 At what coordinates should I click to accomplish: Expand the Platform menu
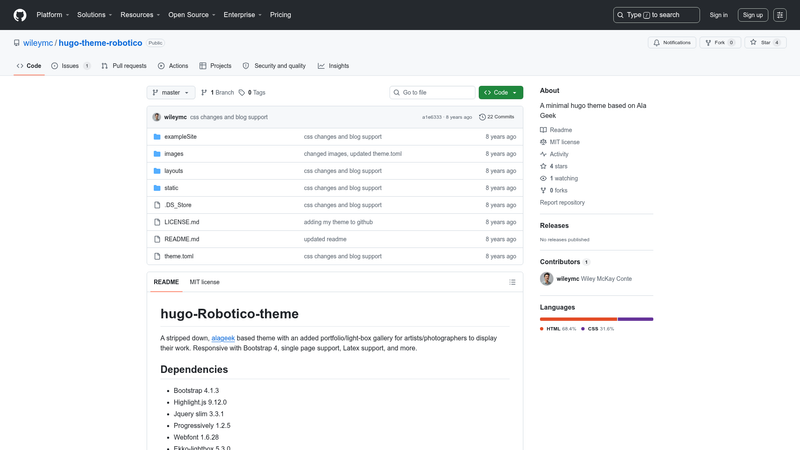point(53,15)
